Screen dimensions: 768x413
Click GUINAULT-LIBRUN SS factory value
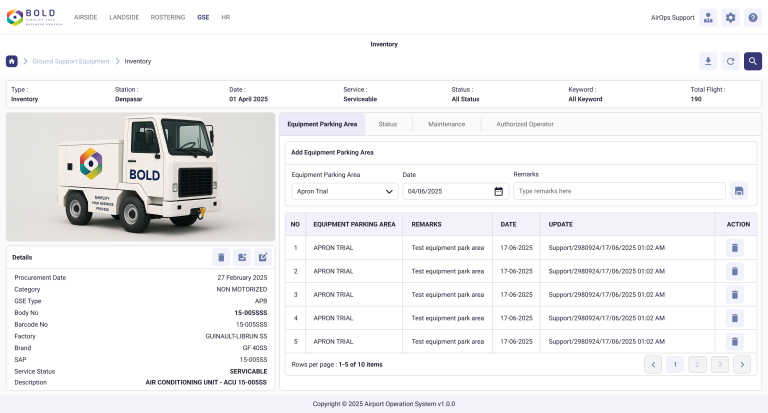point(236,336)
